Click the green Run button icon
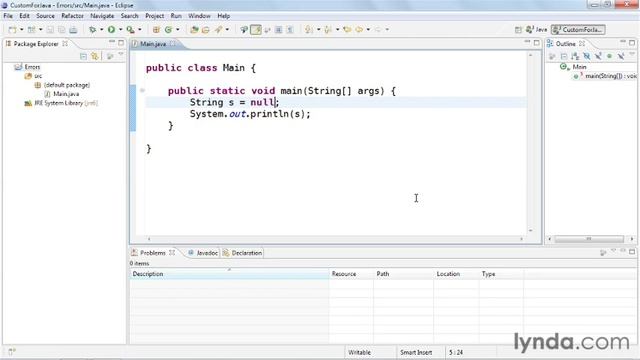Image resolution: width=640 pixels, height=360 pixels. pos(111,30)
